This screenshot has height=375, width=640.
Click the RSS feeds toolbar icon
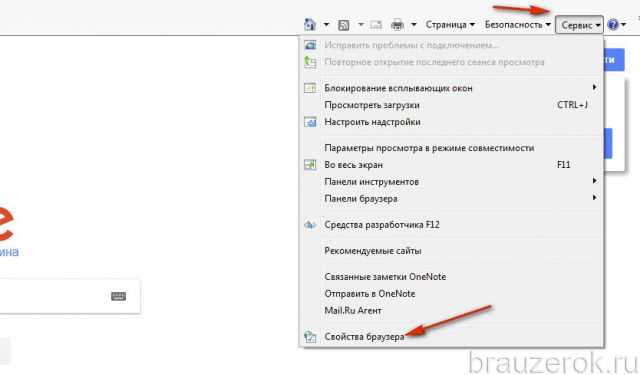click(344, 25)
